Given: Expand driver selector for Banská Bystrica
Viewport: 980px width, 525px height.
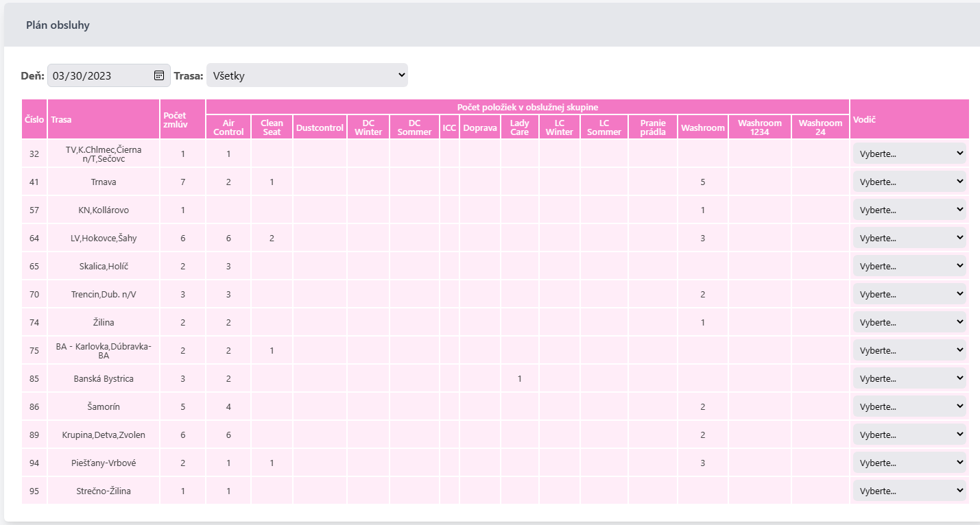Looking at the screenshot, I should pos(909,378).
